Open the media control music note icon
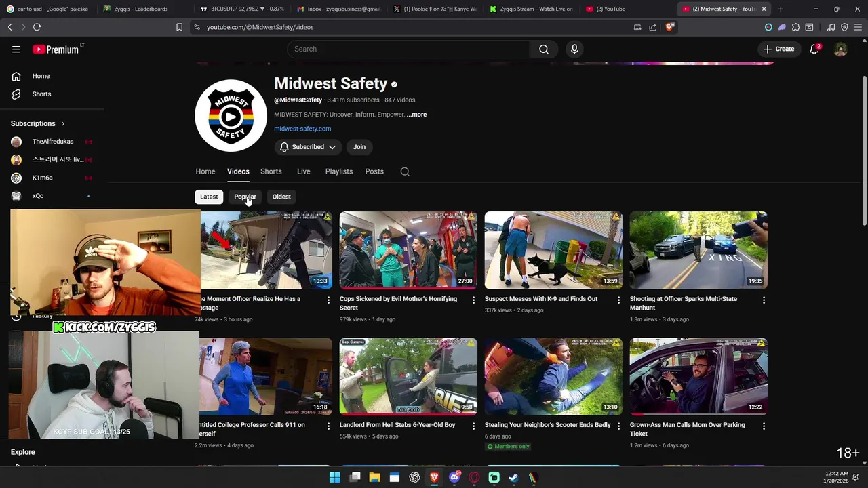Screen dimensions: 868x488 pyautogui.click(x=831, y=27)
